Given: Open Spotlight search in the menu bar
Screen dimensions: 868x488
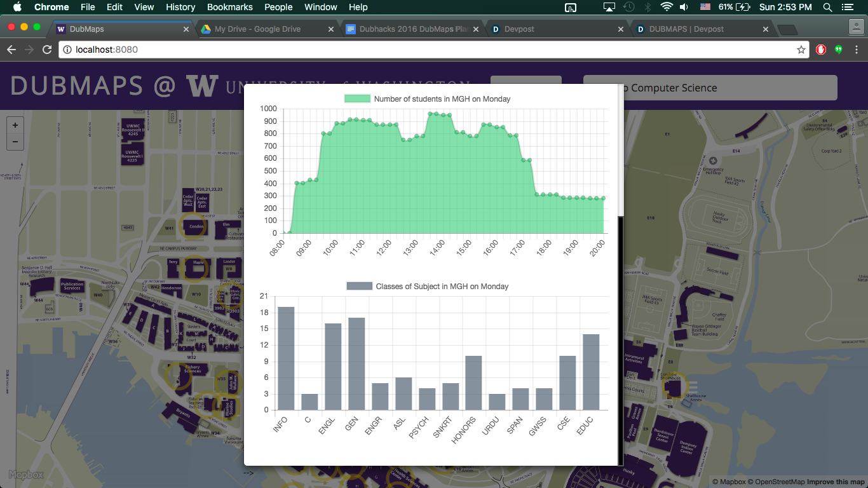Looking at the screenshot, I should [x=827, y=7].
